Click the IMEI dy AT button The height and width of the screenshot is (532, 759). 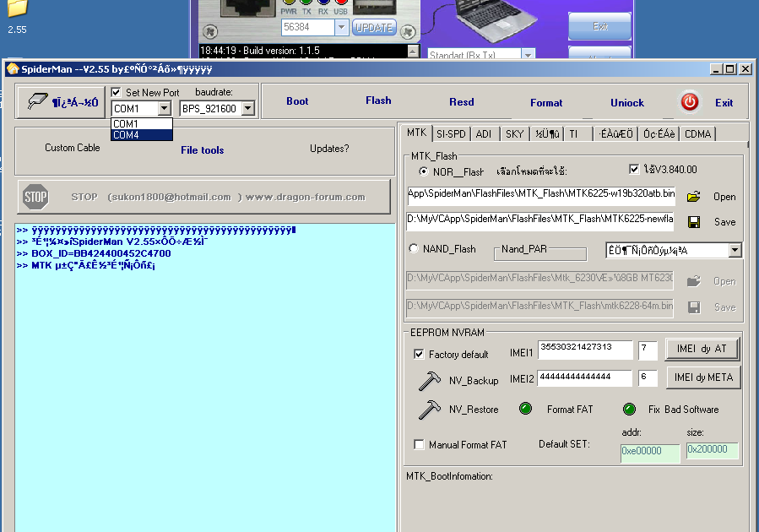[x=702, y=349]
